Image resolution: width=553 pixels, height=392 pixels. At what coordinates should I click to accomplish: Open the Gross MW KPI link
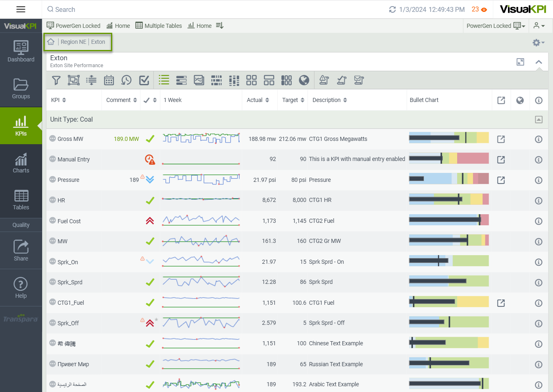[70, 139]
